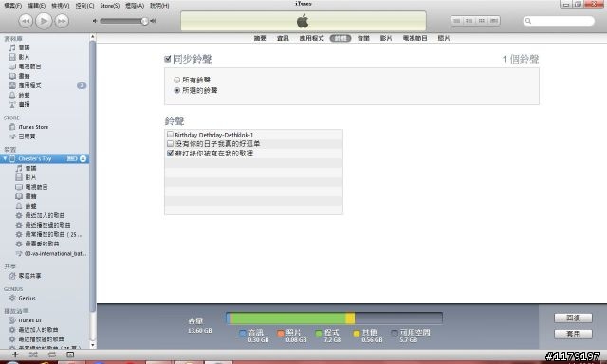Switch to the 照片 photos tab
607x364 pixels.
click(x=444, y=38)
